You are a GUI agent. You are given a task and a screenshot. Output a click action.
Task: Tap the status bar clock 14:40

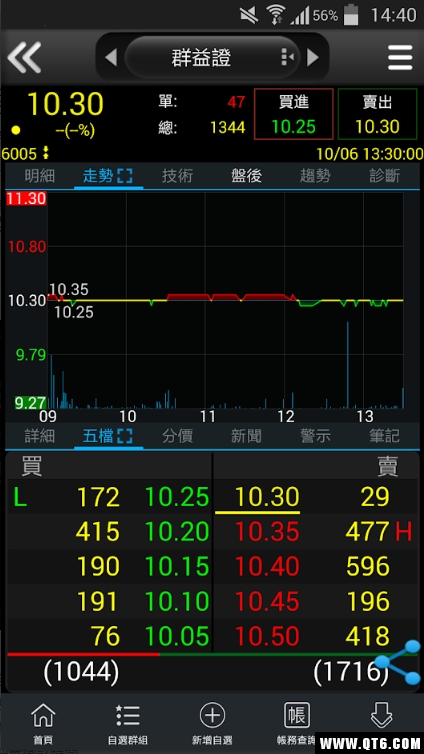click(393, 15)
